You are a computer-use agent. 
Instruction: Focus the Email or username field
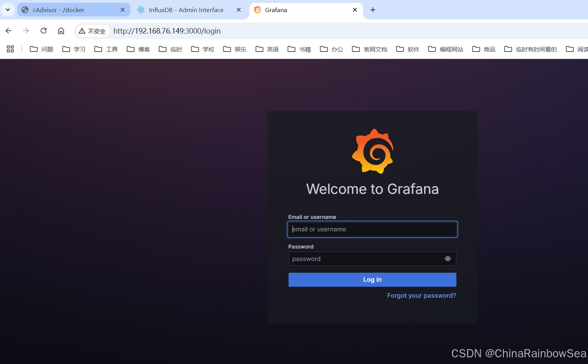[372, 229]
